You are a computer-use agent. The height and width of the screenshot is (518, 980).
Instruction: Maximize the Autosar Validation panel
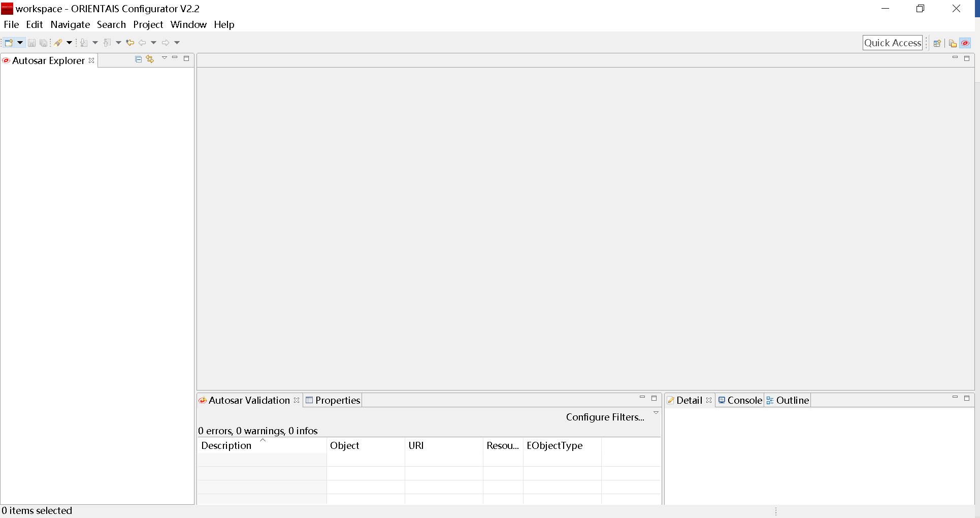coord(654,399)
